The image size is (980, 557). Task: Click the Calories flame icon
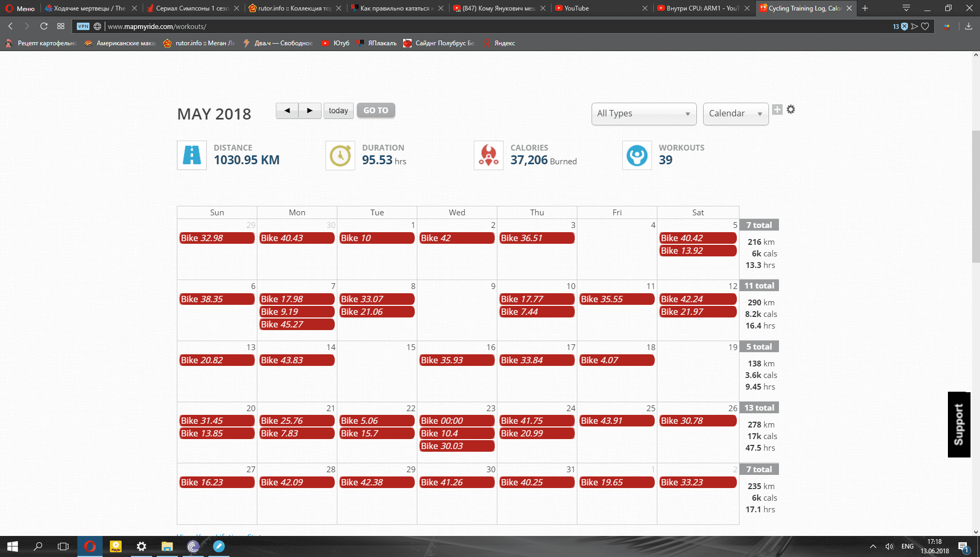[x=488, y=155]
